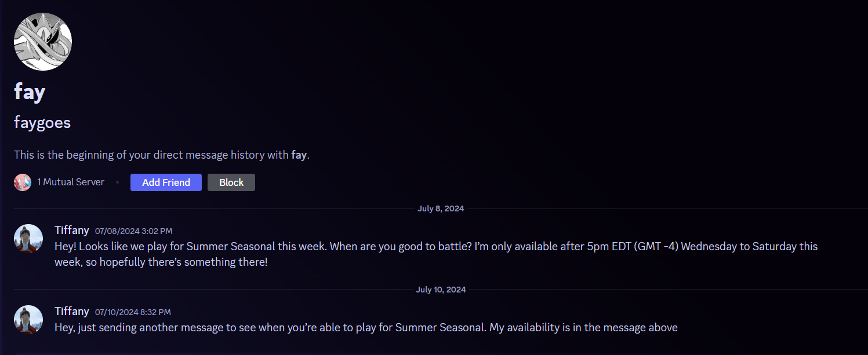Click Tiffany's username on the 8:32 PM message
Viewport: 868px width, 355px height.
pos(72,312)
